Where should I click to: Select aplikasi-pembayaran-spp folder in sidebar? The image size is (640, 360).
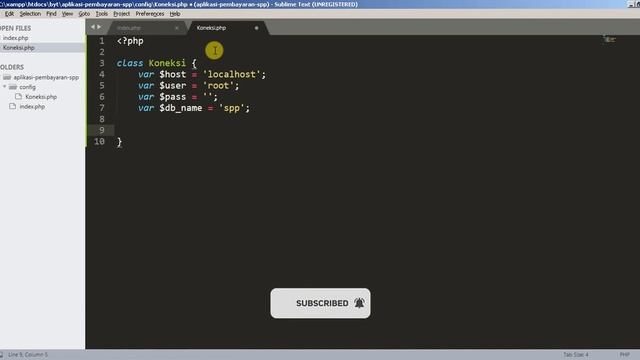tap(46, 77)
